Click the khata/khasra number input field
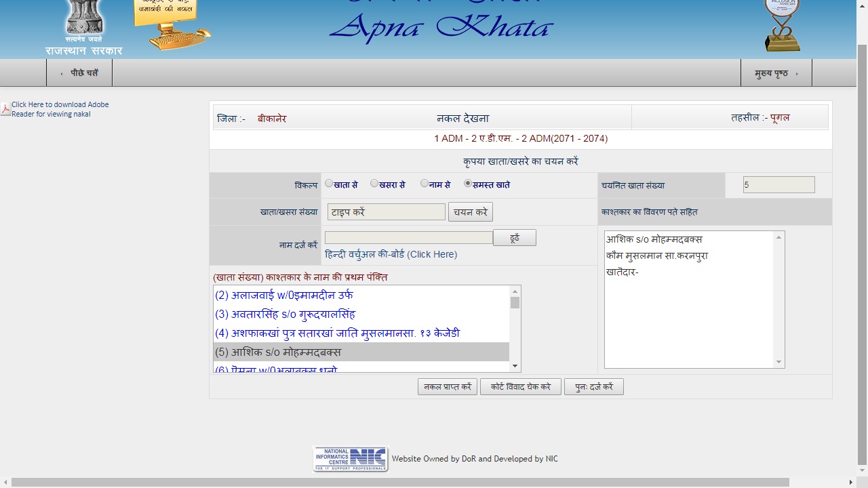Viewport: 868px width, 488px height. 386,212
